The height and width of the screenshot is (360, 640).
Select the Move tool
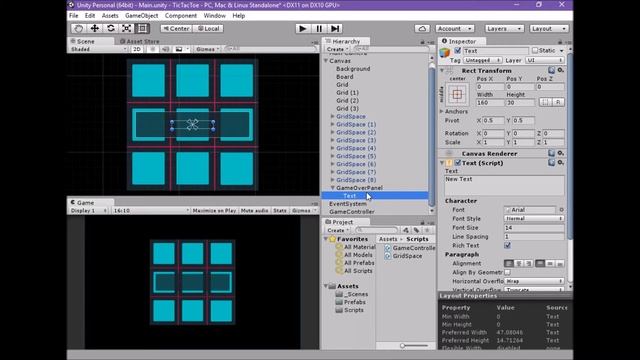tap(94, 29)
